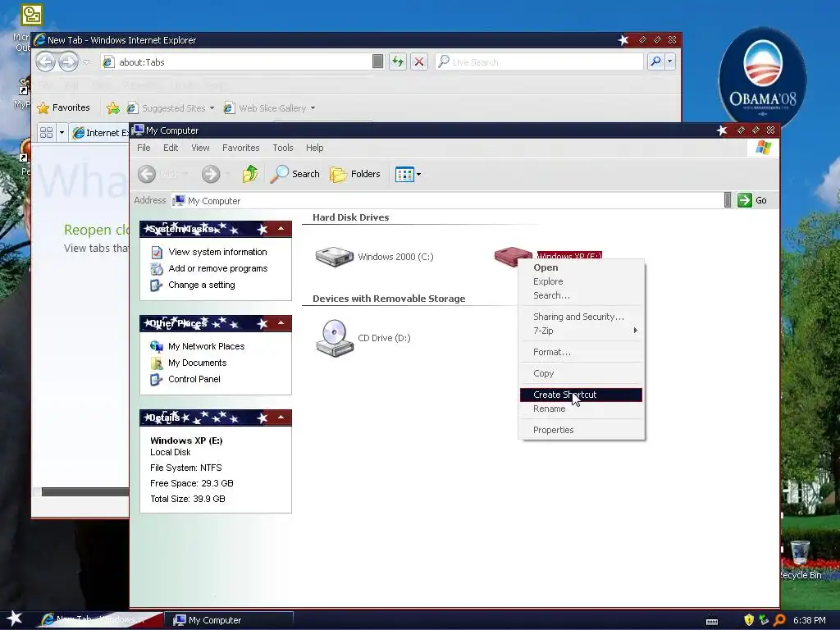This screenshot has height=630, width=840.
Task: Click Search button in My Computer toolbar
Action: [294, 174]
